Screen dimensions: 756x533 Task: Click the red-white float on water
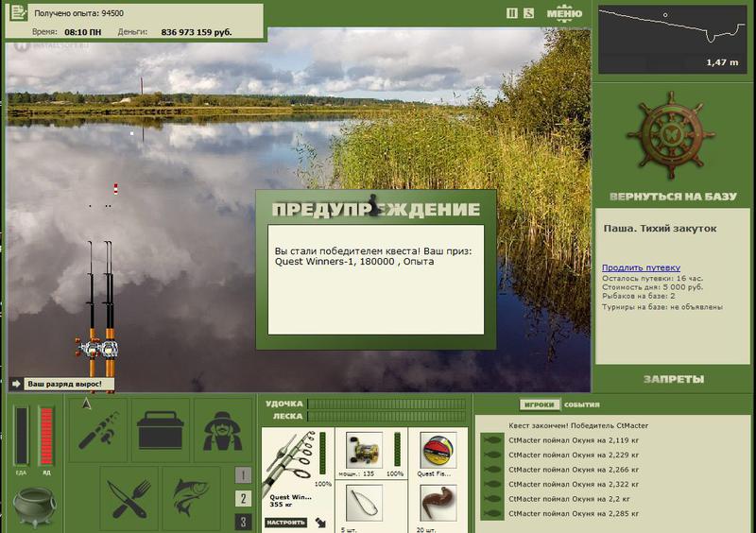[115, 189]
